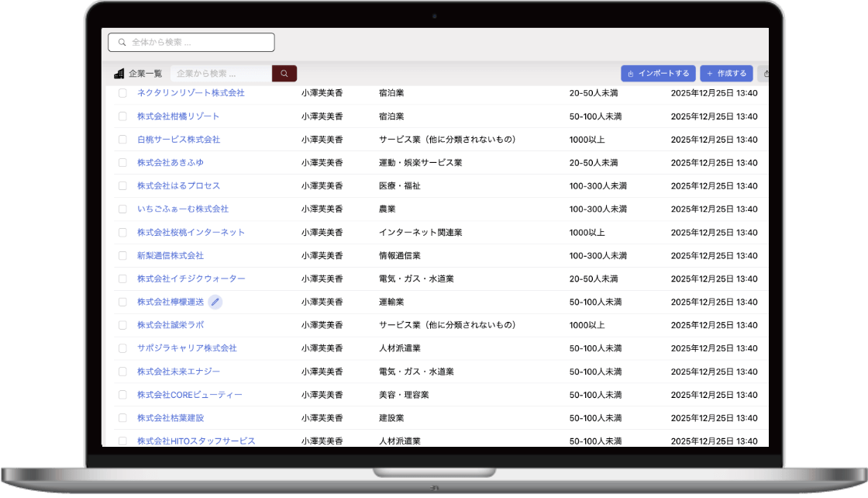This screenshot has width=868, height=498.
Task: Open the 株式会社桜桃インターネット link
Action: (x=191, y=232)
